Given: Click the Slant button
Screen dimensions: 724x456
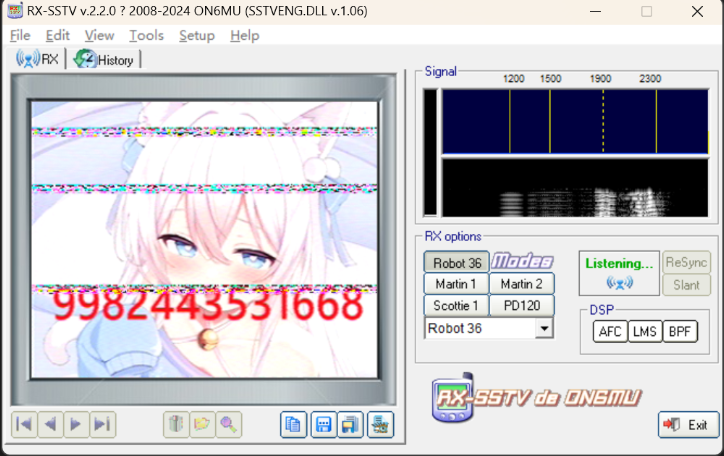Looking at the screenshot, I should coord(686,285).
